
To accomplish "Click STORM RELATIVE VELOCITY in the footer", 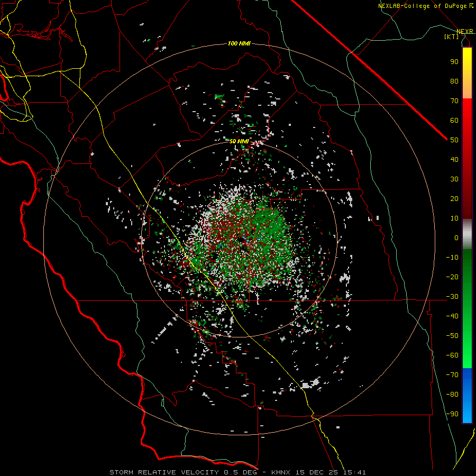I will point(164,472).
